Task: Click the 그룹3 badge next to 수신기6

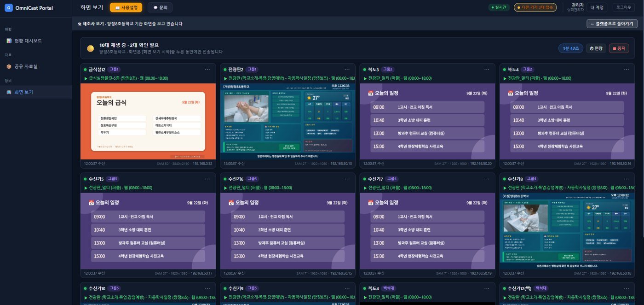Action: tap(253, 179)
